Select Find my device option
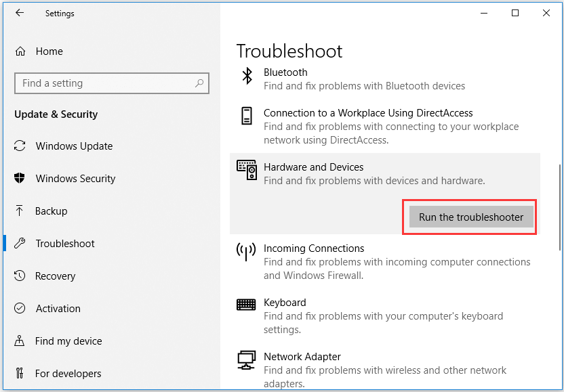564x392 pixels. (68, 341)
